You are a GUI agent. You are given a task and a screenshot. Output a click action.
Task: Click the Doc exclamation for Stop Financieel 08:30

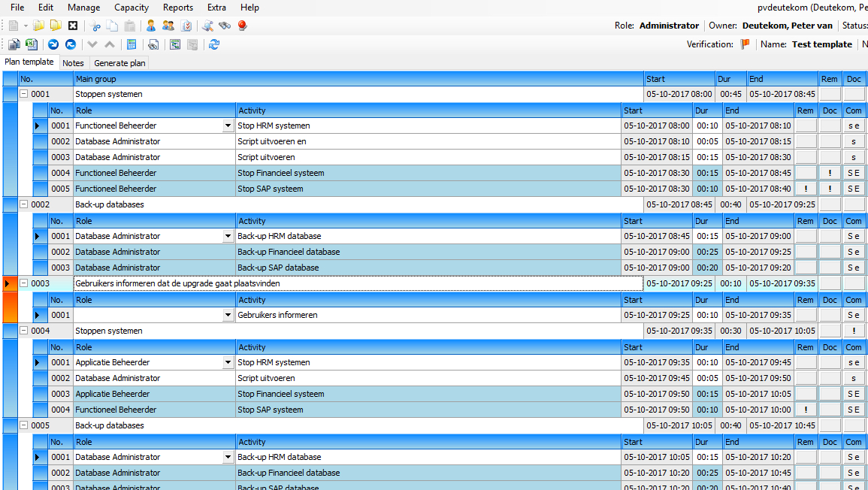click(829, 173)
